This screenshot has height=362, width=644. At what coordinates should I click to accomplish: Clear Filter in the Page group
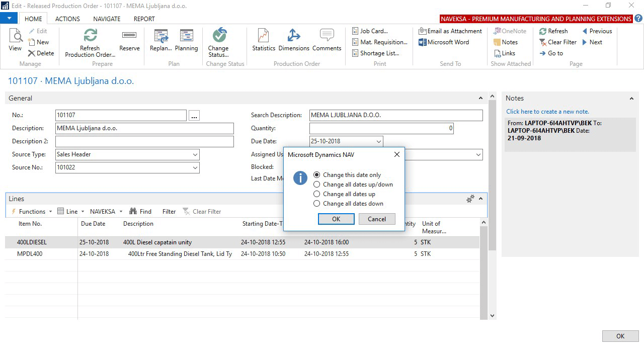pos(558,42)
